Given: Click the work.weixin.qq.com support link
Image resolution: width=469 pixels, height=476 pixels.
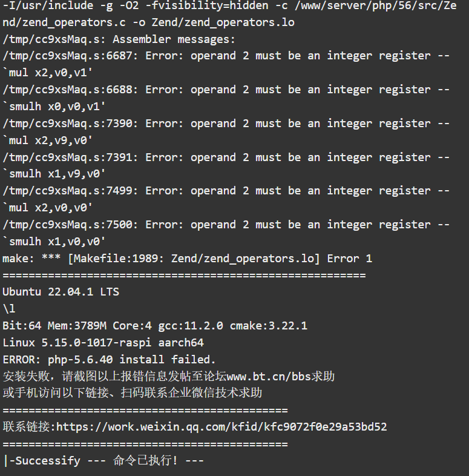Looking at the screenshot, I should 221,427.
